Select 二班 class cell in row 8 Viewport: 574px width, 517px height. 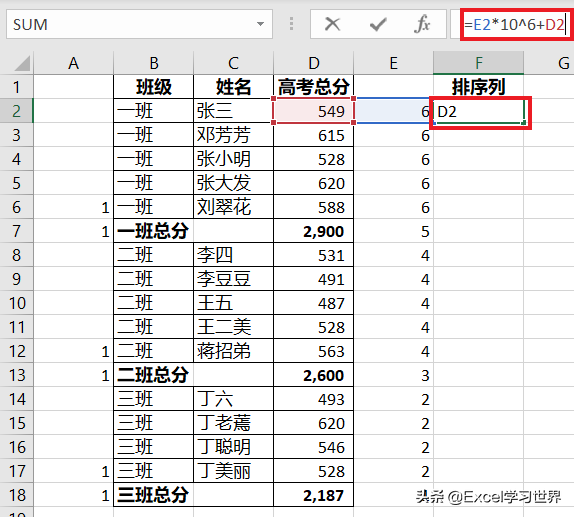(x=153, y=255)
